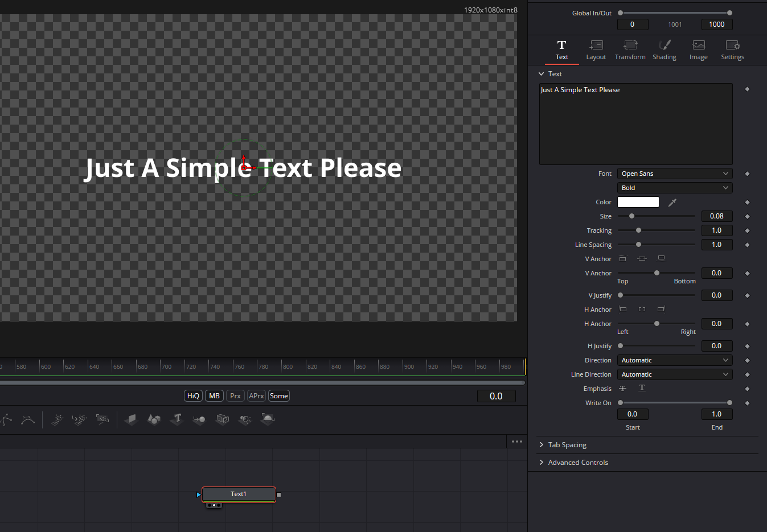The width and height of the screenshot is (767, 532).
Task: Add the Merge 3D tool from the toolbar
Action: (x=199, y=419)
